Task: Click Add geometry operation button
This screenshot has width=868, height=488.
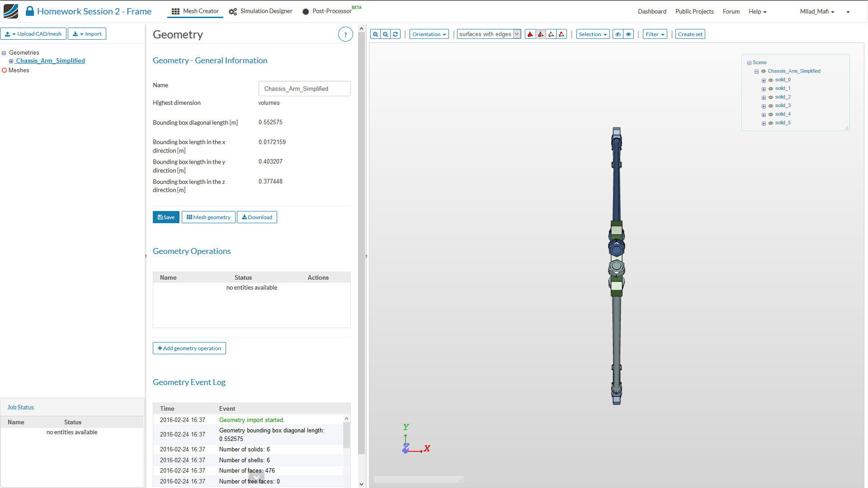Action: 189,348
